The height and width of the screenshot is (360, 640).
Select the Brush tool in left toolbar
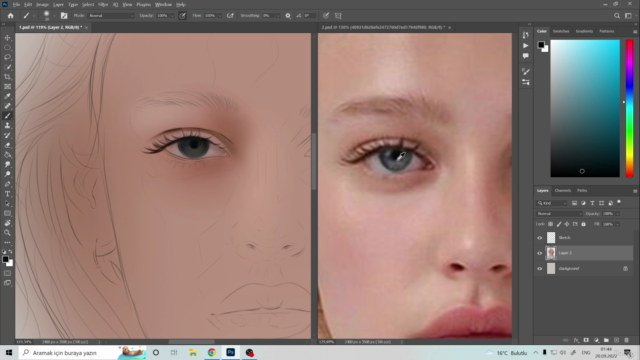tap(7, 116)
